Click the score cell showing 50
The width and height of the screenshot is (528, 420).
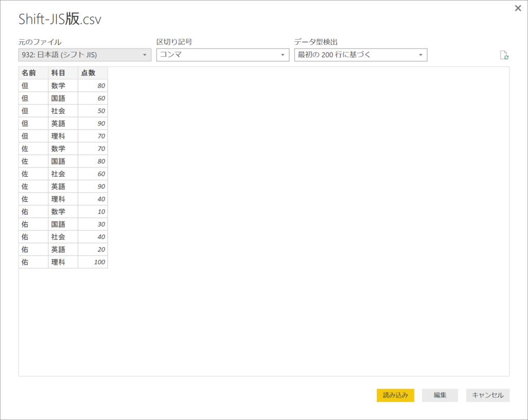coord(93,111)
